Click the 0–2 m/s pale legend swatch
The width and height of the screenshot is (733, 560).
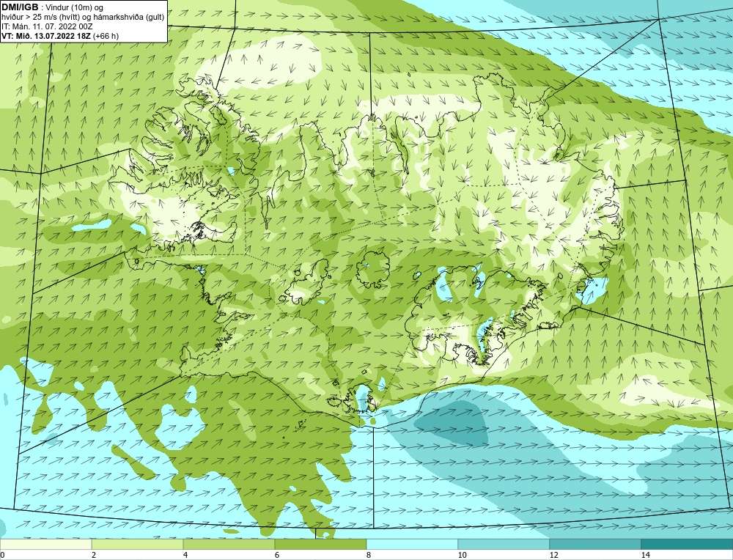pos(45,544)
